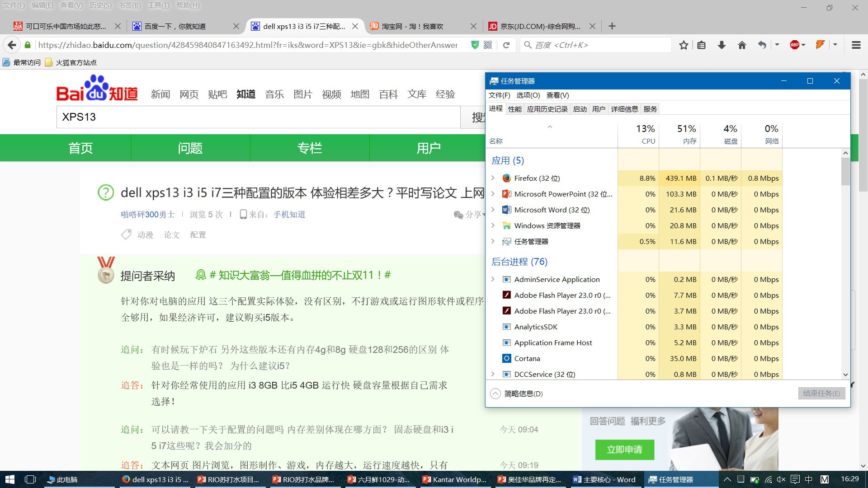The height and width of the screenshot is (488, 868).
Task: Open the Firefox downloads arrow icon
Action: pos(722,45)
